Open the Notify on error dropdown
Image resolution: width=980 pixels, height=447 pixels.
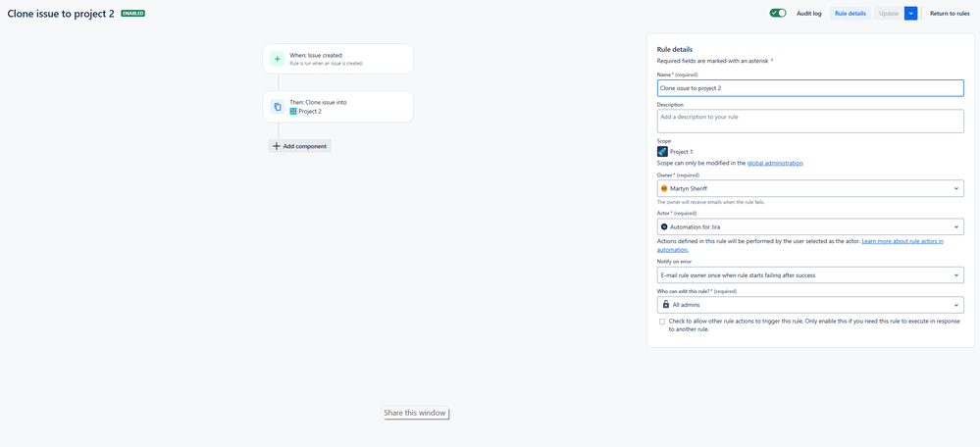810,274
